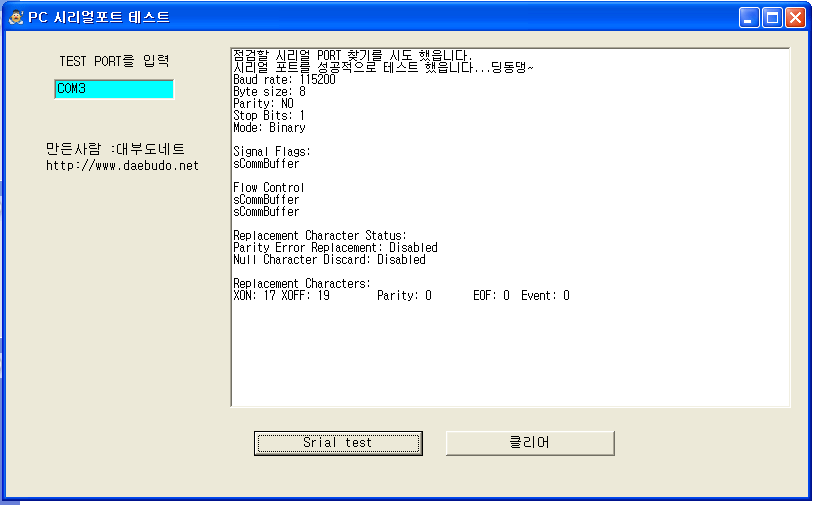This screenshot has height=505, width=816.
Task: Click the 'Baud rate: 115200' line
Action: (x=284, y=80)
